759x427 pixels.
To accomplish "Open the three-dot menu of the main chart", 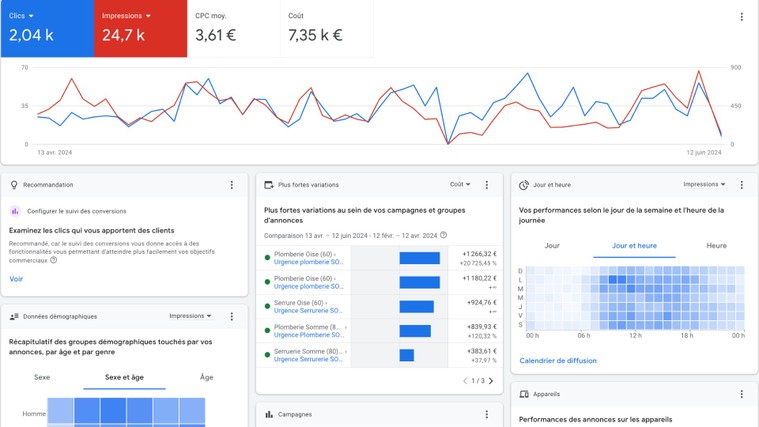I will click(x=741, y=17).
